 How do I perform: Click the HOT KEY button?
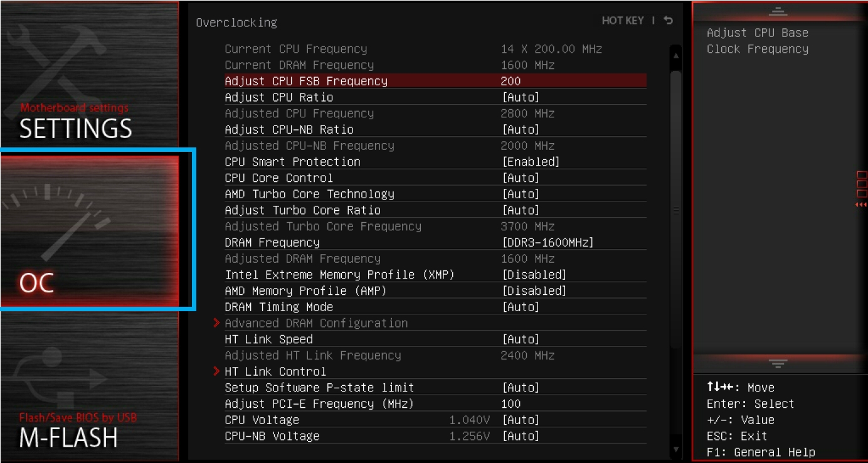pyautogui.click(x=623, y=21)
